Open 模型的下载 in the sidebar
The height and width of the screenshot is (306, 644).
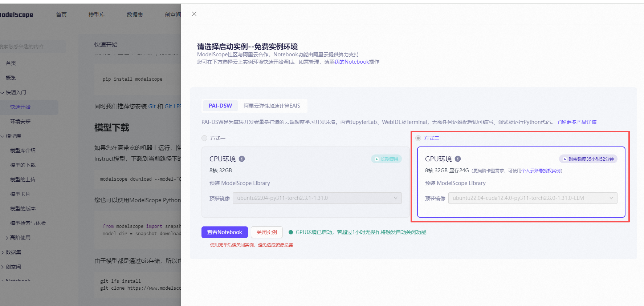(x=23, y=165)
